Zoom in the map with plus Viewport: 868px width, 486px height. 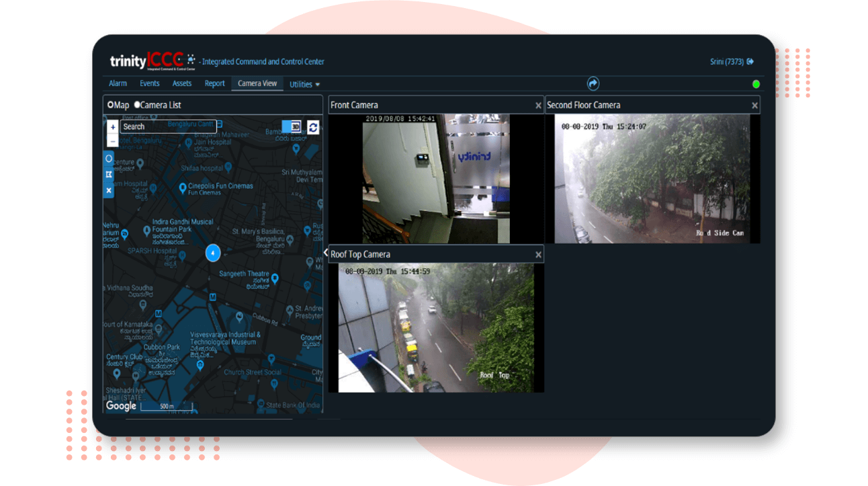112,127
